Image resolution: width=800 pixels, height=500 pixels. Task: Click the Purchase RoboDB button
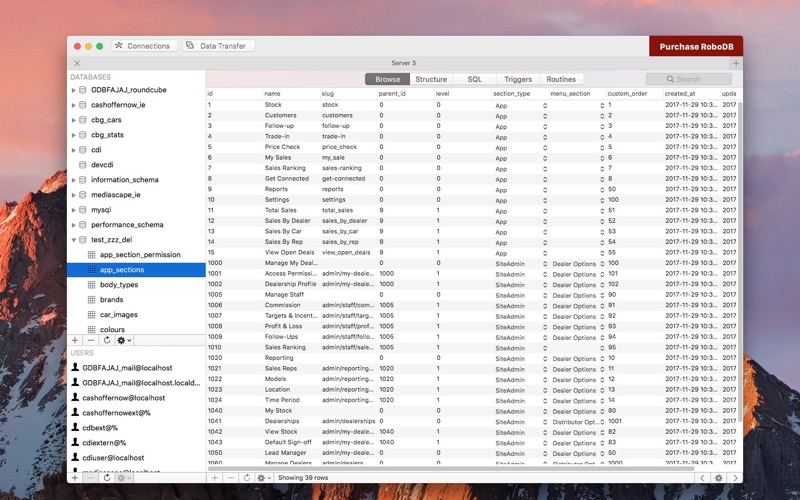[x=695, y=46]
